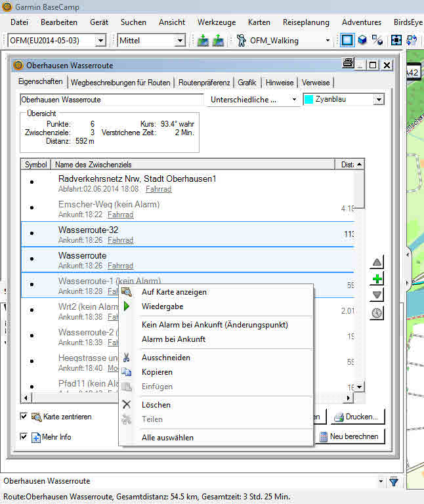Click the green plus add waypoint button
This screenshot has height=504, width=424.
point(377,279)
